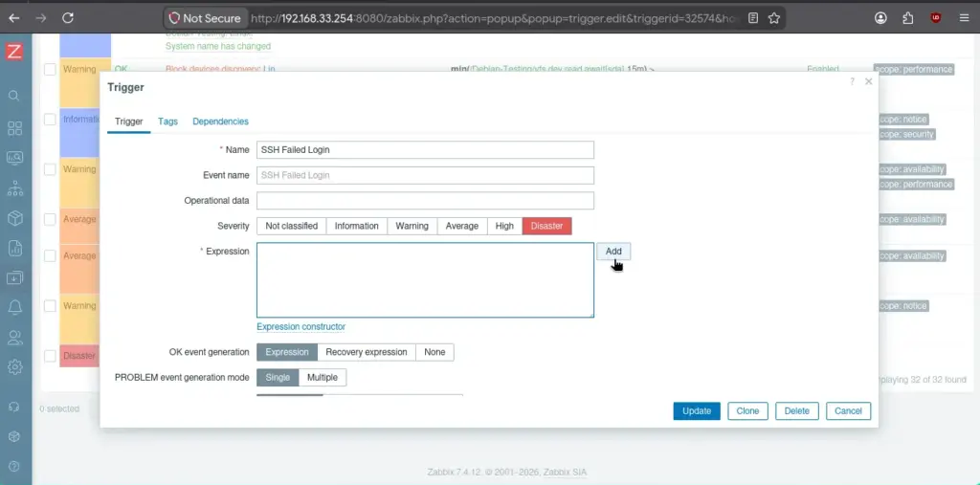Choose None for OK event generation

click(x=434, y=352)
